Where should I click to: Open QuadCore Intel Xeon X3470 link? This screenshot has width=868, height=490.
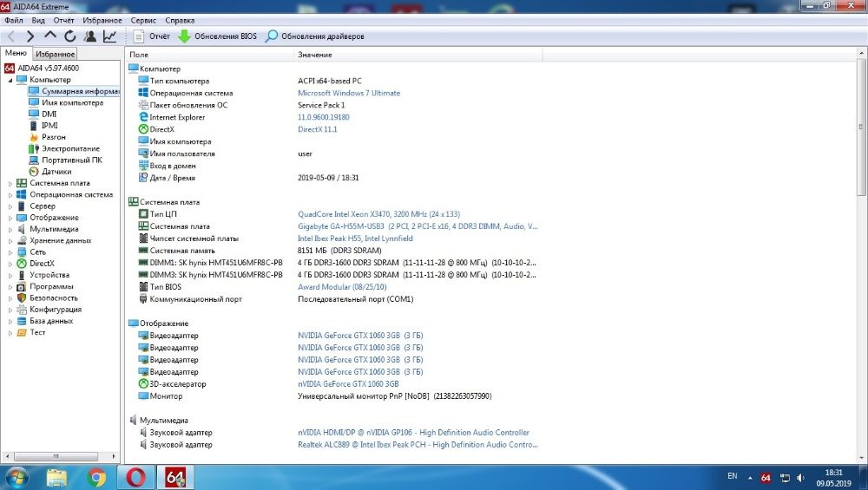[x=378, y=214]
